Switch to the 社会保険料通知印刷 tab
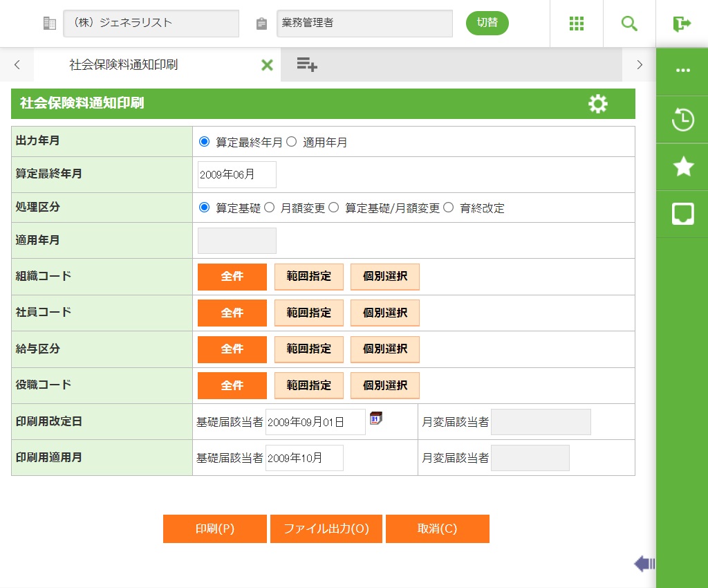 coord(124,65)
